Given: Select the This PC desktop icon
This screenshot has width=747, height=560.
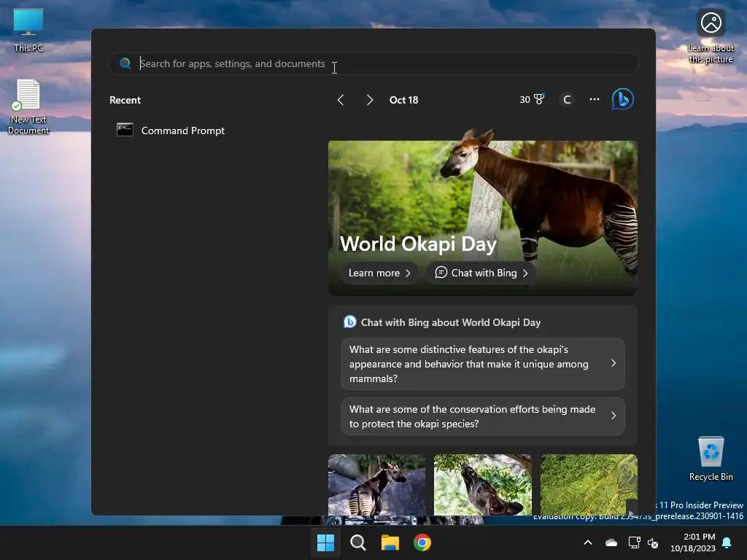Looking at the screenshot, I should [x=28, y=31].
